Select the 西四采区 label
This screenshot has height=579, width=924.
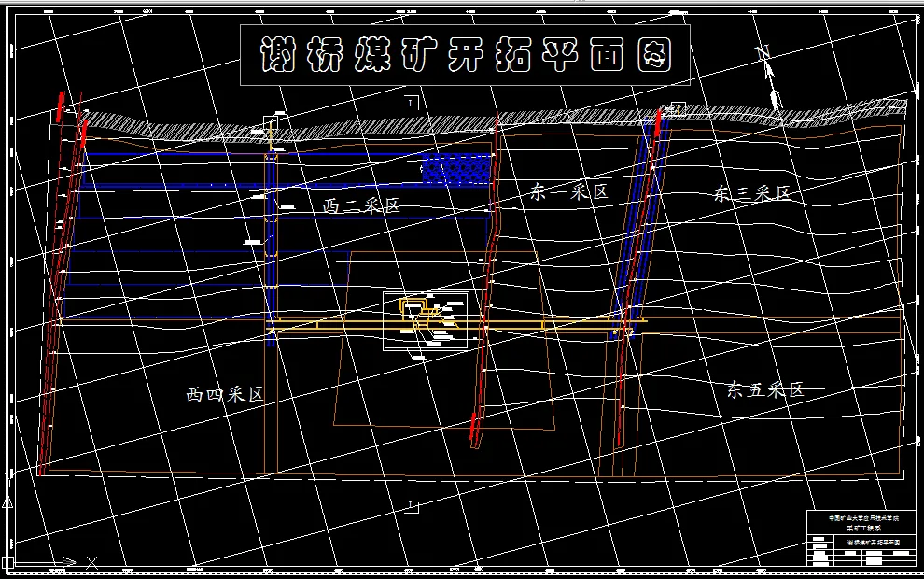(x=225, y=394)
